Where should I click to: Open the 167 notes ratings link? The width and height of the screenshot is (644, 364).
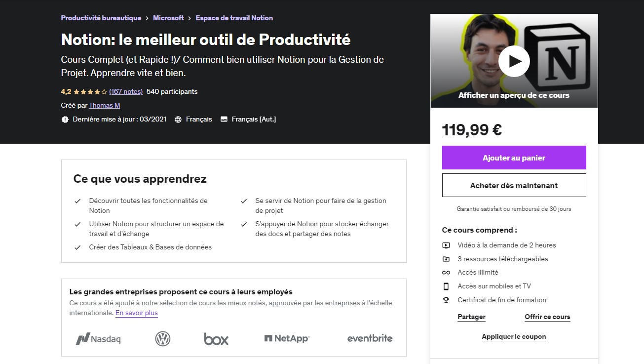[x=126, y=91]
